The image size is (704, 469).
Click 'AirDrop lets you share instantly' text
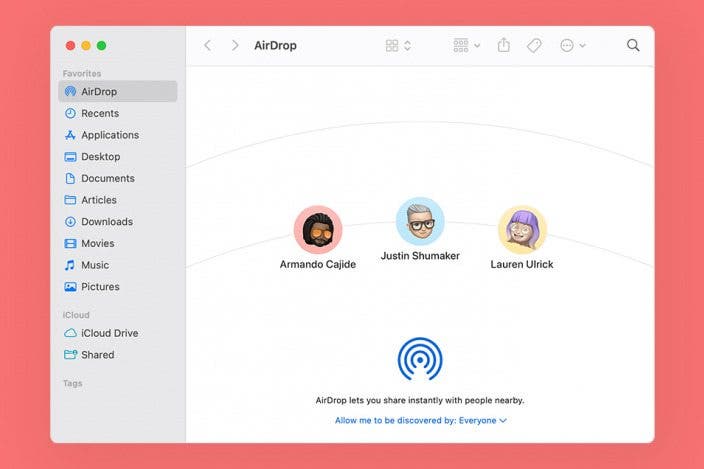[x=420, y=400]
